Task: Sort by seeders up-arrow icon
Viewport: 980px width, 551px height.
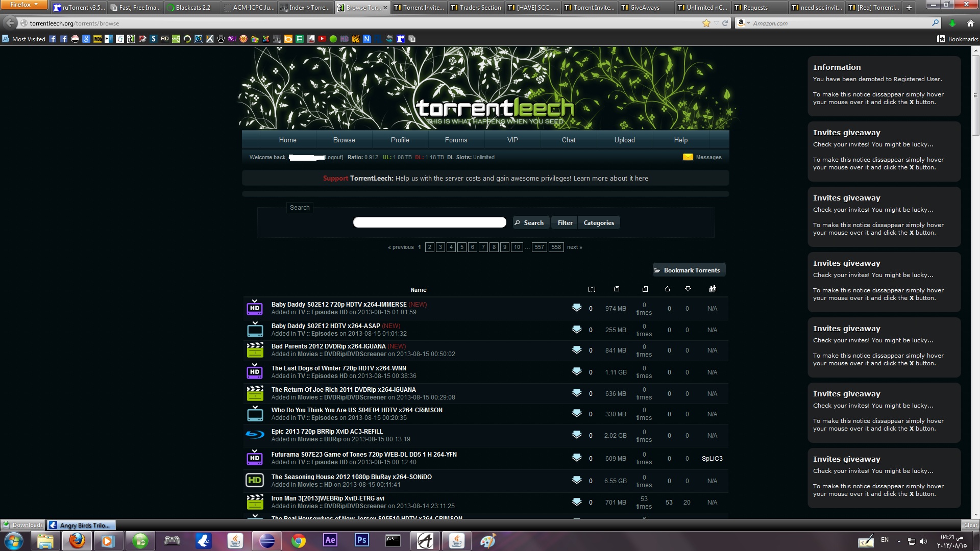Action: [x=668, y=289]
